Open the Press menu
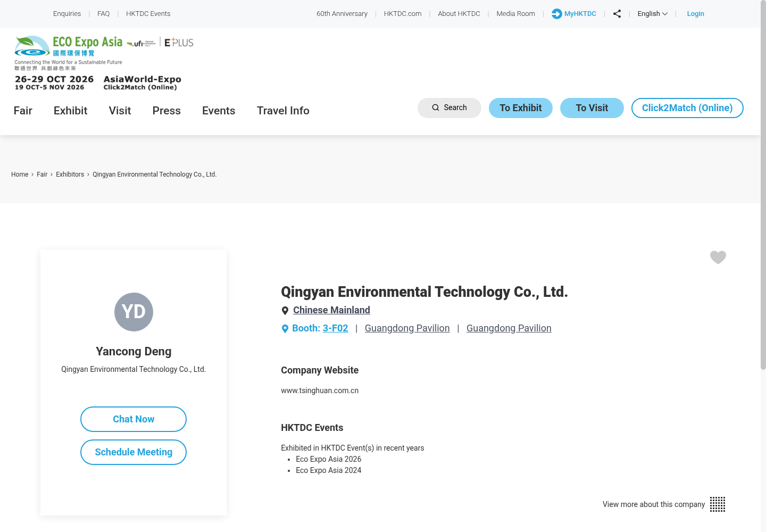 point(166,111)
